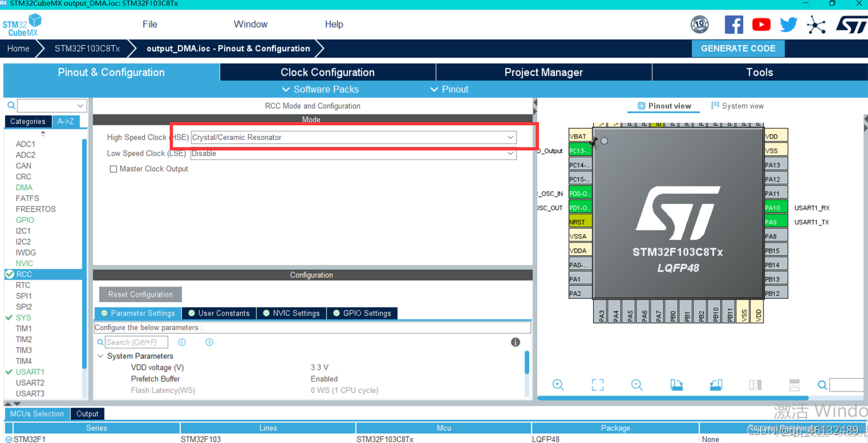The image size is (868, 443).
Task: Click the ST logo in the header
Action: pyautogui.click(x=852, y=24)
